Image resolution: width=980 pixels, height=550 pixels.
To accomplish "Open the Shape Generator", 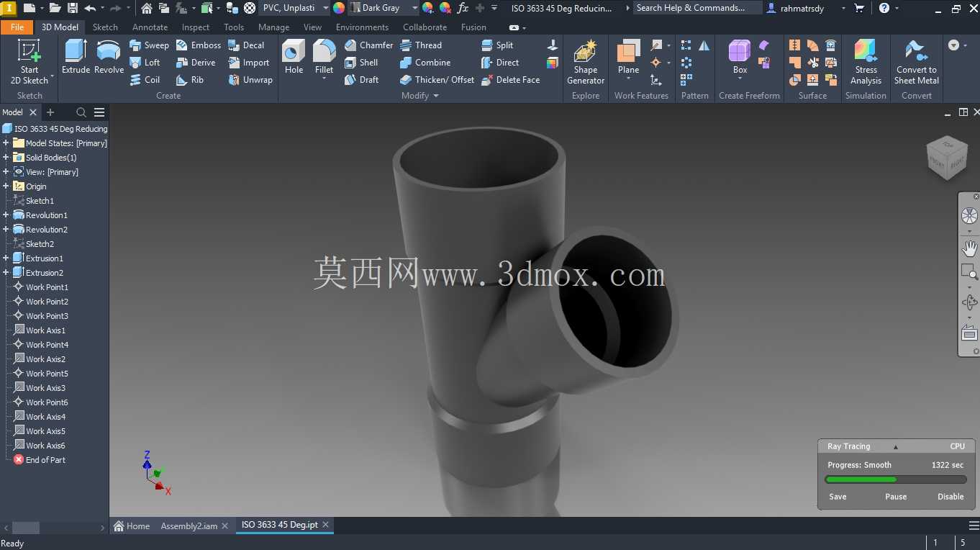I will pyautogui.click(x=586, y=62).
